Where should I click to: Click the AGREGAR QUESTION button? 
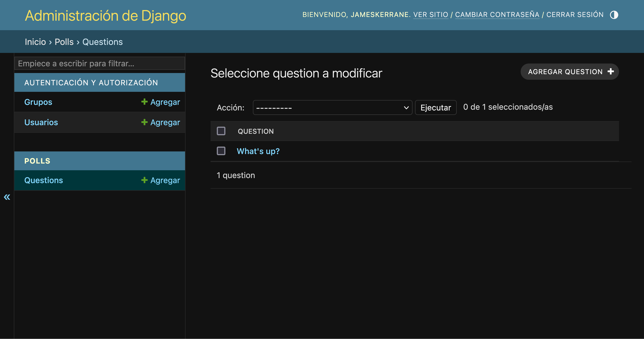click(x=569, y=72)
